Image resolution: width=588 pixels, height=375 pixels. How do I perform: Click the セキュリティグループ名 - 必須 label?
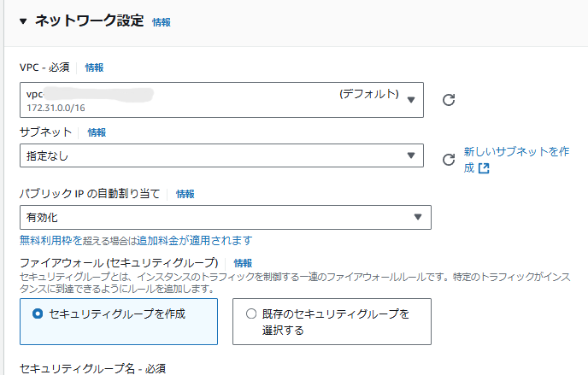pos(92,369)
